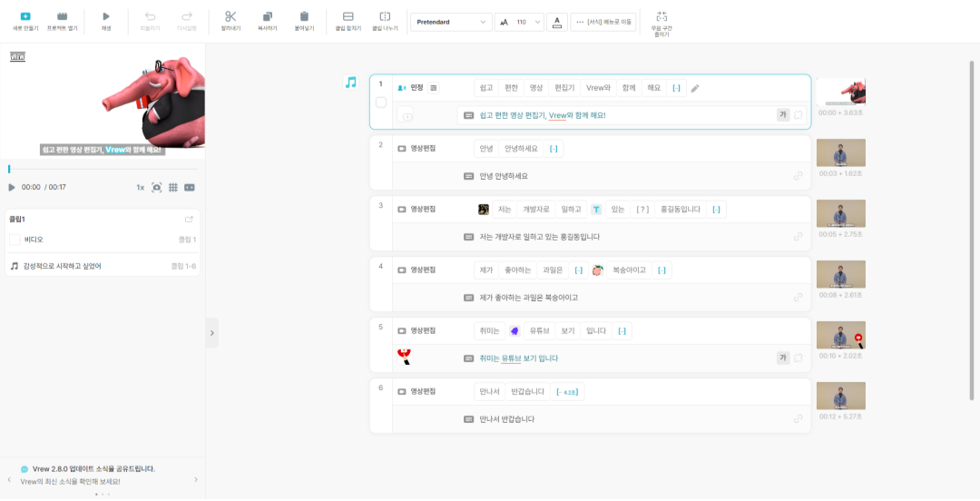Click the red sticker icon under clip 5
This screenshot has width=980, height=501.
click(x=405, y=357)
